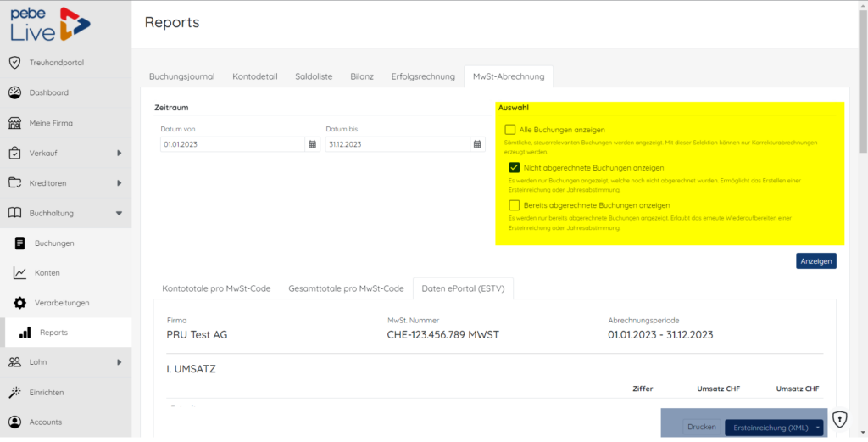The image size is (868, 442).
Task: Click the shield keyhole icon bottom right
Action: pos(840,419)
